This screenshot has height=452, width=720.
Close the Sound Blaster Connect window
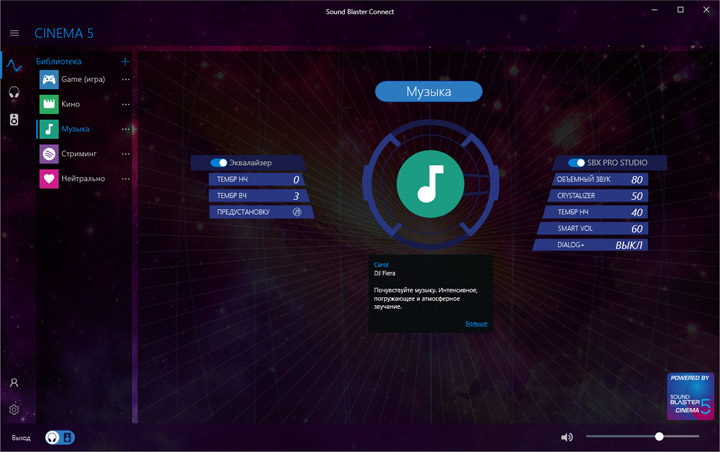tap(706, 10)
